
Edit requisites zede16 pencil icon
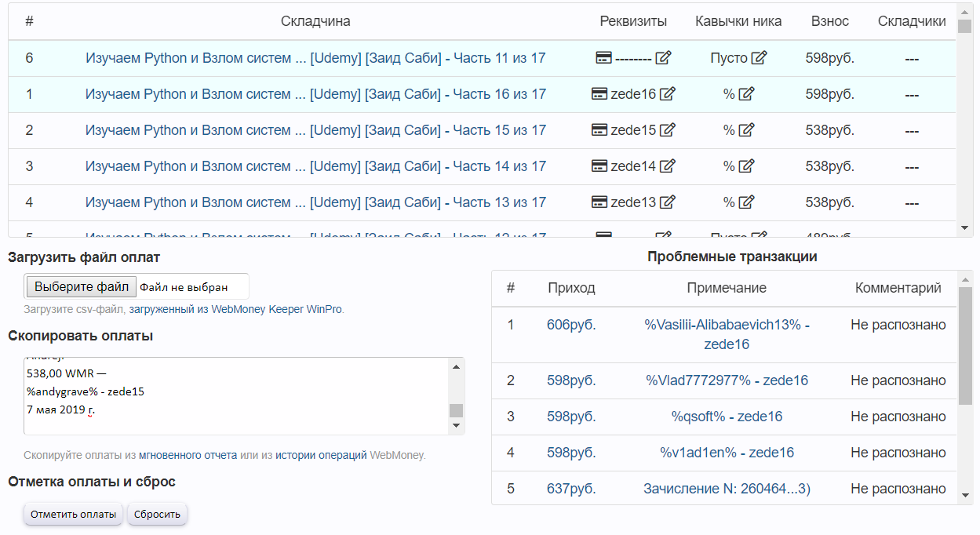(x=667, y=94)
